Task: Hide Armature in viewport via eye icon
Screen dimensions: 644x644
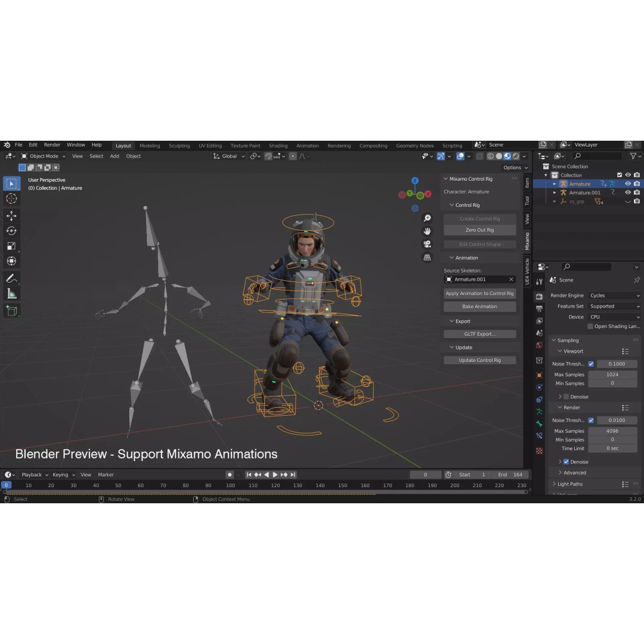Action: (628, 184)
